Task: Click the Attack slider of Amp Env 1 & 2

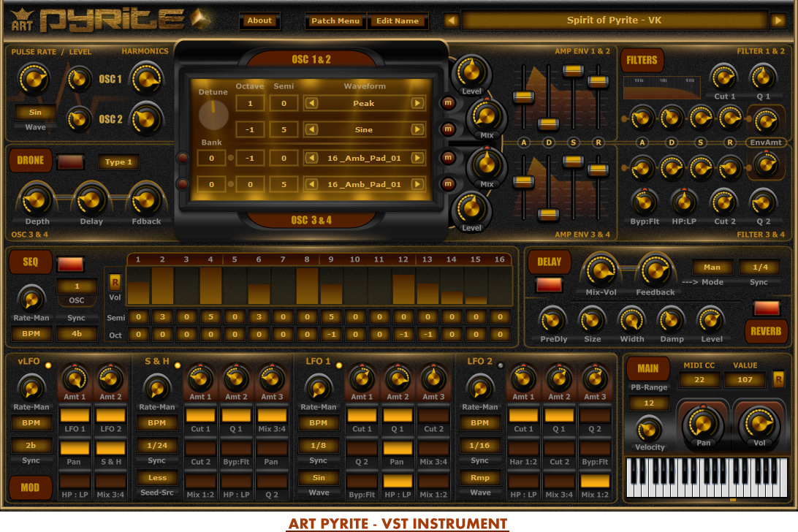Action: [523, 96]
